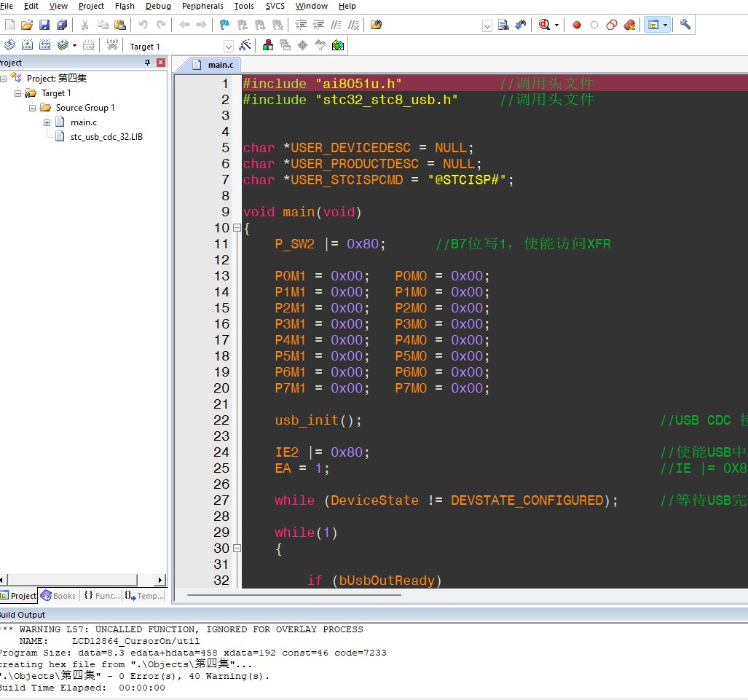748x700 pixels.
Task: Click the Download to flash LOAD icon
Action: tap(112, 45)
